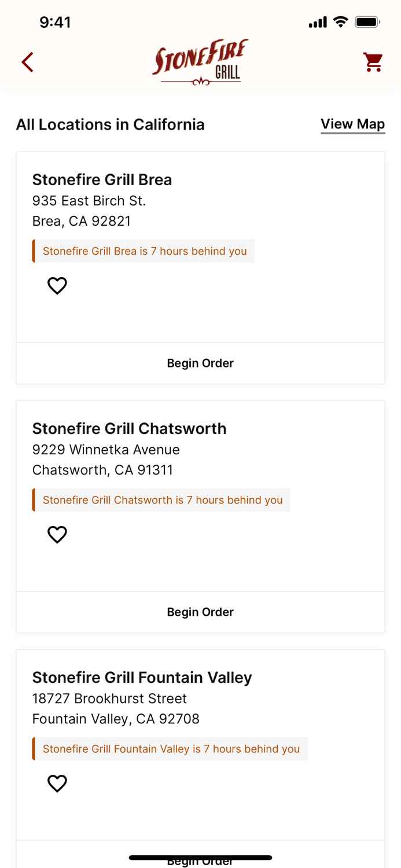Screen dimensions: 401x868
Task: Tap the Brea time zone notice banner
Action: click(144, 251)
